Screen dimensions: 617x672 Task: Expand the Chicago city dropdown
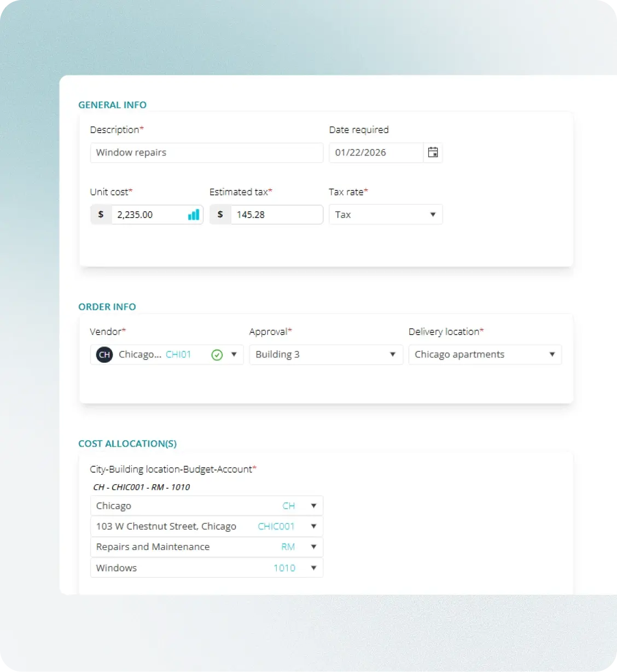click(313, 506)
